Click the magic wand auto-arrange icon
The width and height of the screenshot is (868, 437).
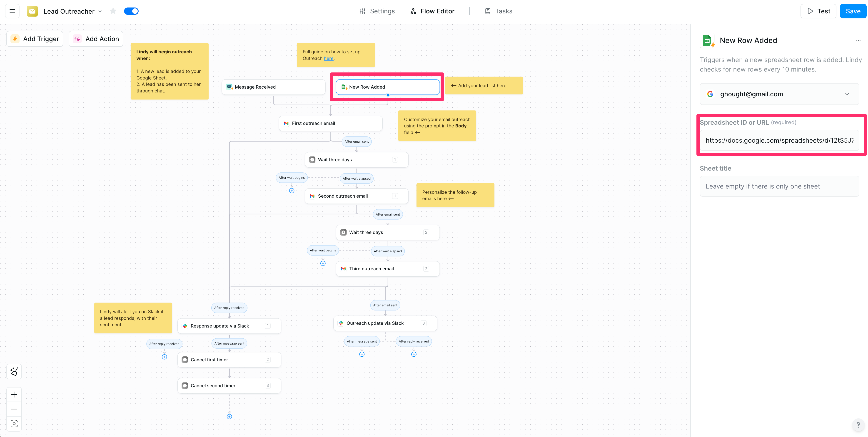click(x=14, y=371)
